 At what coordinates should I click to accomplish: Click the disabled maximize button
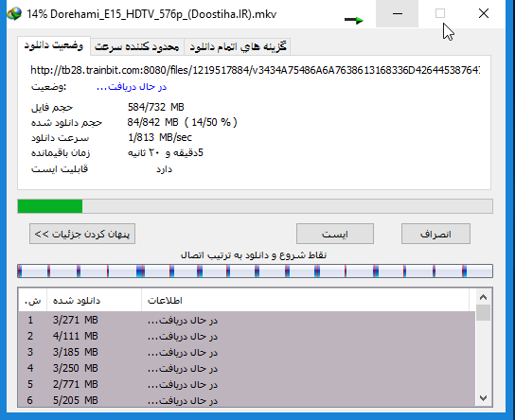[x=440, y=14]
